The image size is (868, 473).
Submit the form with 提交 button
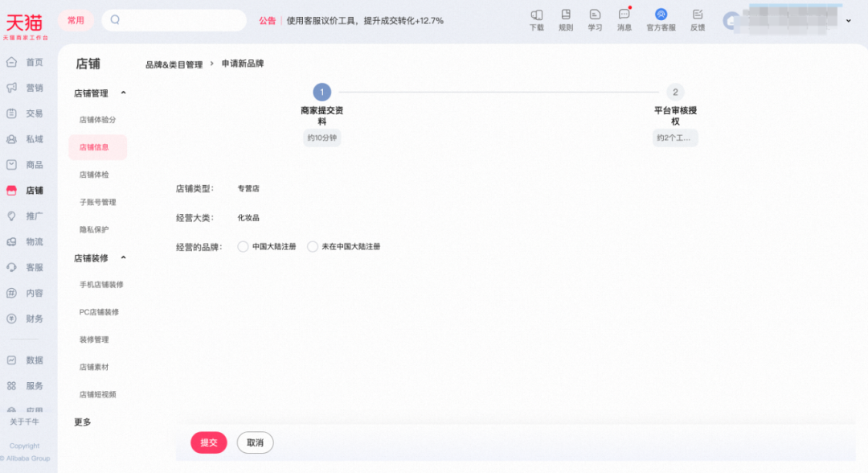tap(208, 442)
